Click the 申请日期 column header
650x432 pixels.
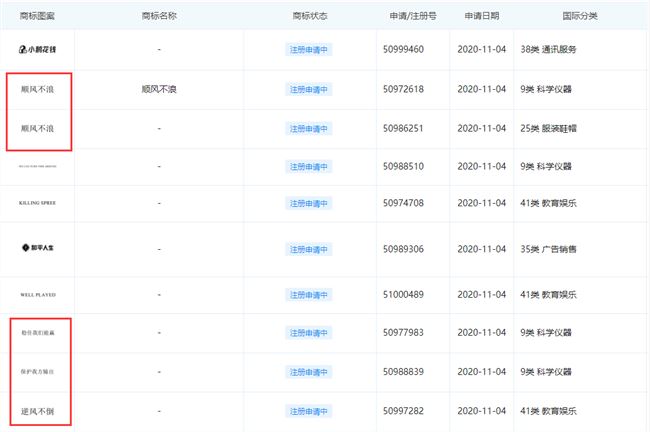coord(482,16)
